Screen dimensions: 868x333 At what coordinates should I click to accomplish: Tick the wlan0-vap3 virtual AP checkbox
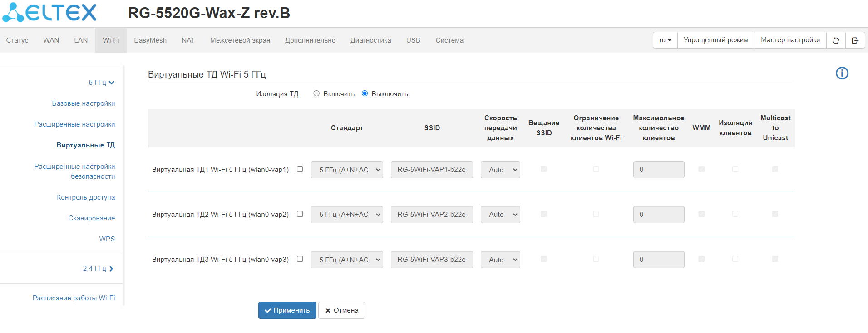tap(300, 259)
